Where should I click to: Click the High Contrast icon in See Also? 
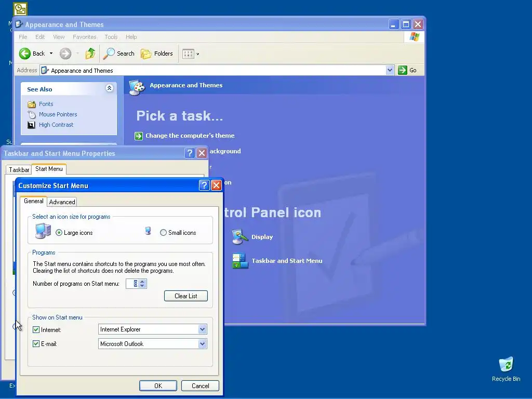click(31, 125)
